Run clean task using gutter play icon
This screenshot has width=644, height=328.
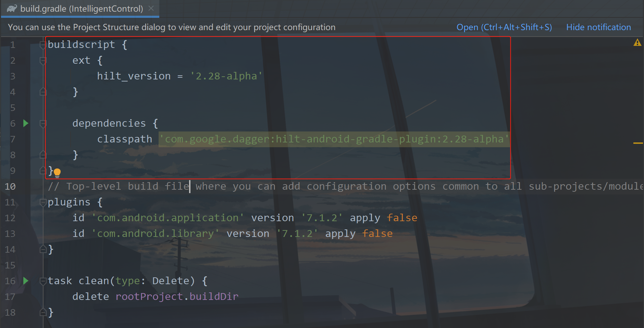coord(26,281)
